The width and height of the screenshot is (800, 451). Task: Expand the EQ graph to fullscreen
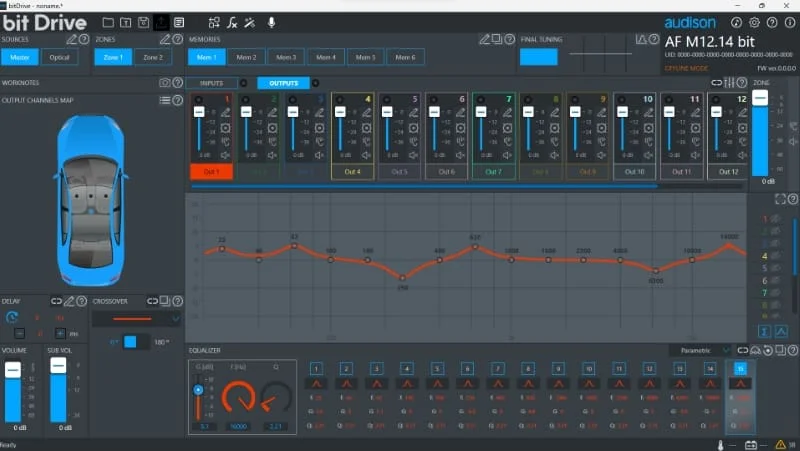pos(780,199)
